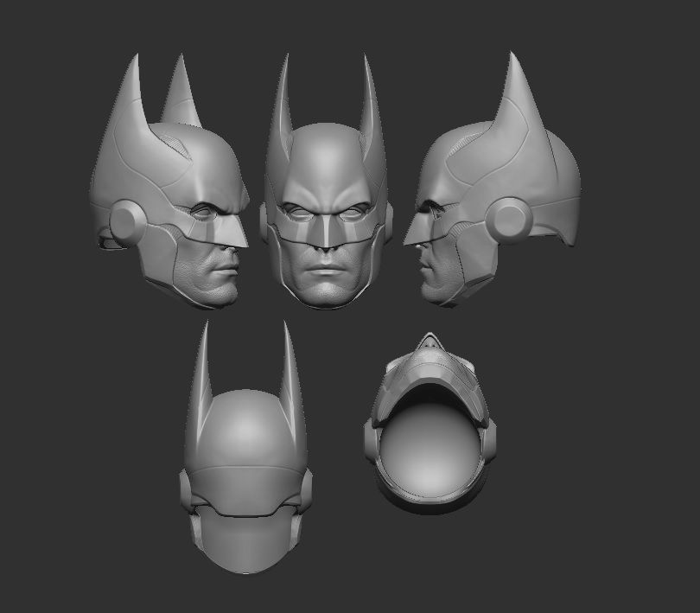
Task: Select the three-quarter view cowl head
Action: pyautogui.click(x=169, y=181)
